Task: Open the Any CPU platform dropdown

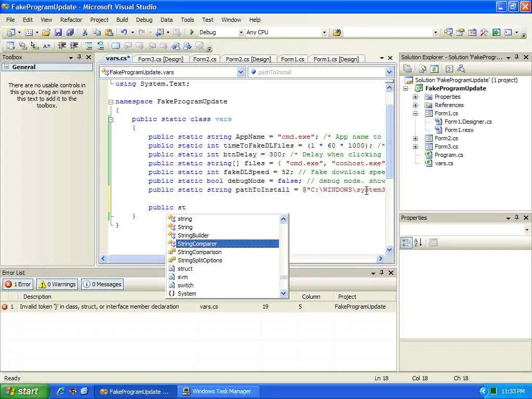Action: pyautogui.click(x=324, y=33)
